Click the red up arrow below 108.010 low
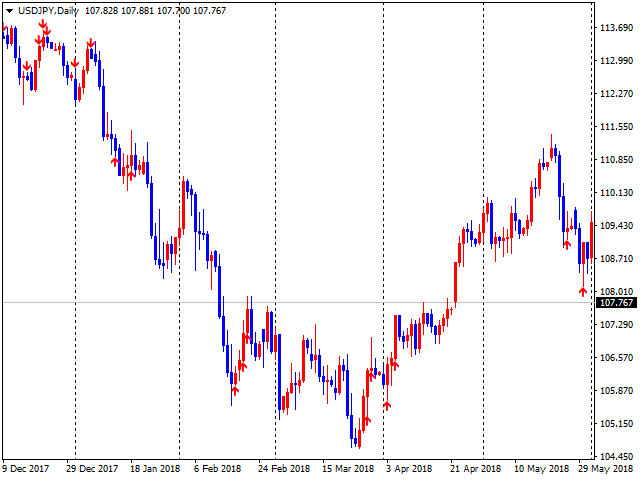This screenshot has width=640, height=480. coord(582,292)
